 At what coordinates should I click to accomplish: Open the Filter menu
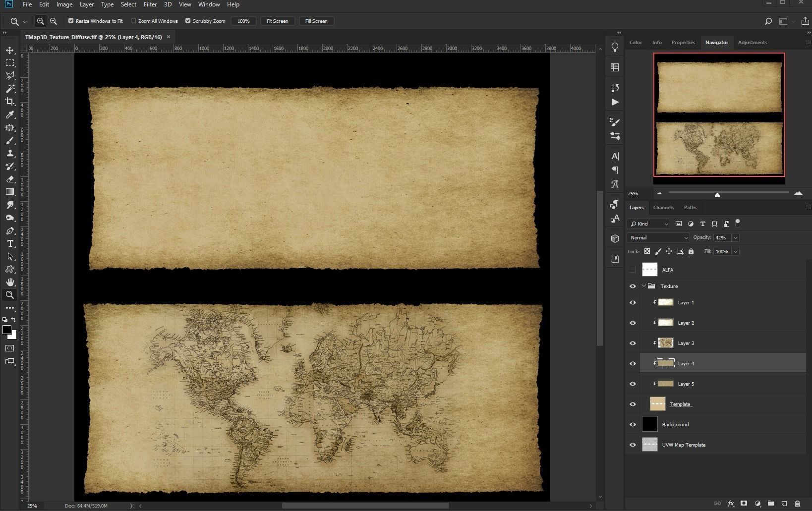150,4
